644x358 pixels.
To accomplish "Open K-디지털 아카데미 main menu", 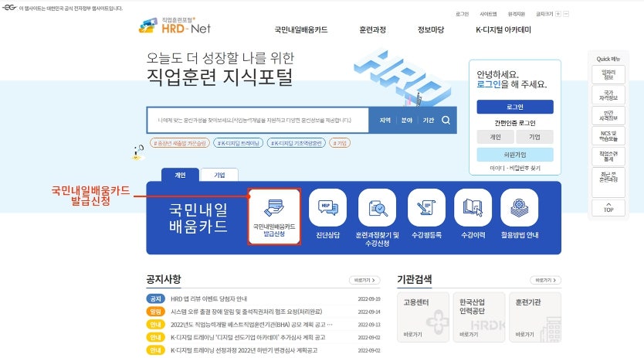I will 503,29.
